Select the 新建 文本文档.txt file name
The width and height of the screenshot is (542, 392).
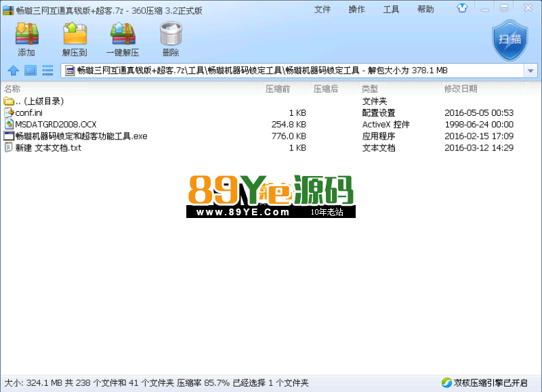click(x=48, y=148)
